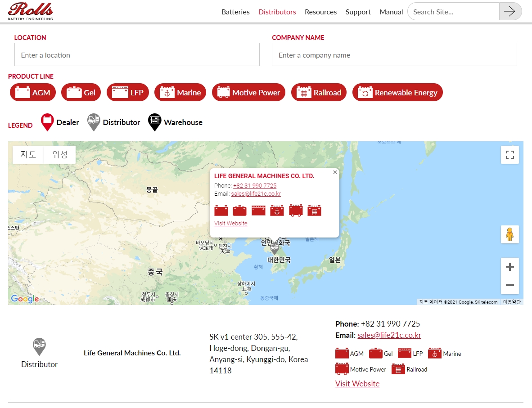This screenshot has width=532, height=408.
Task: Zoom in on the map
Action: pos(509,267)
